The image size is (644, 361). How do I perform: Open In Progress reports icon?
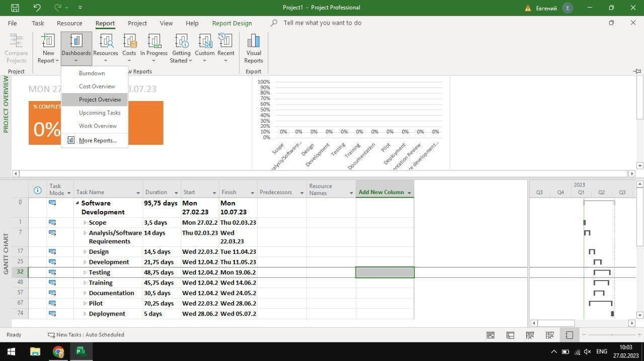[154, 49]
